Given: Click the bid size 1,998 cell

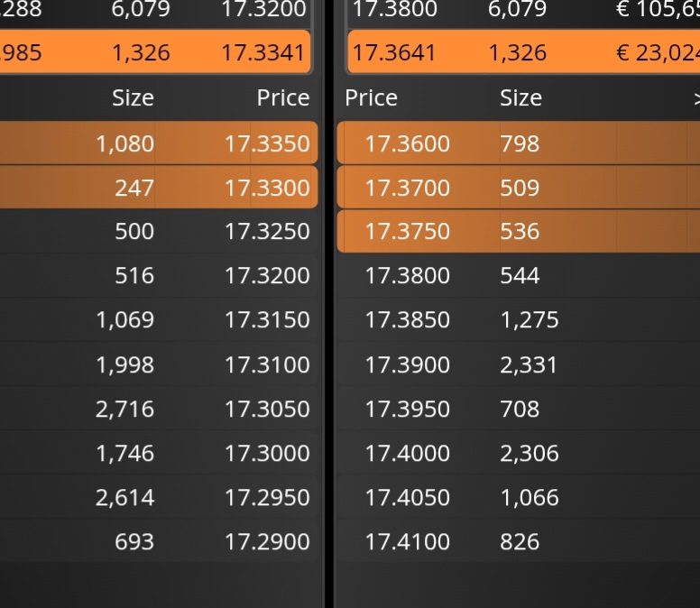Looking at the screenshot, I should [x=124, y=364].
